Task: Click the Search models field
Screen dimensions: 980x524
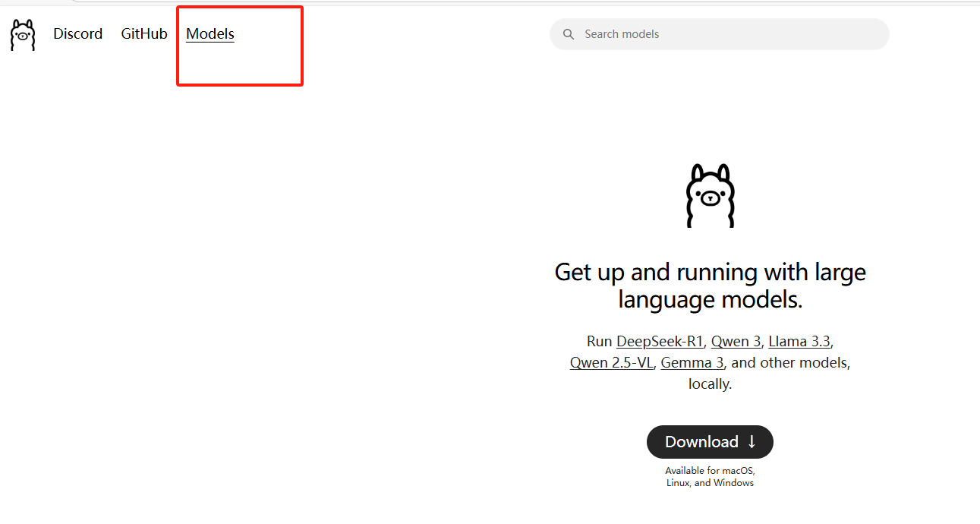Action: (719, 34)
